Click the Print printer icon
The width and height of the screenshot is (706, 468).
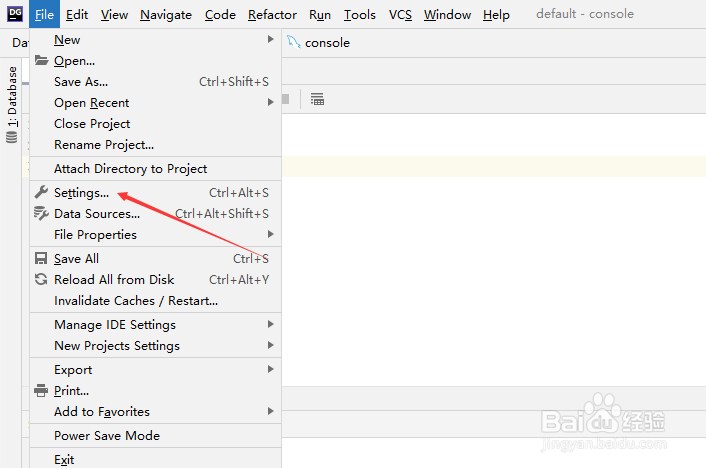click(x=41, y=391)
